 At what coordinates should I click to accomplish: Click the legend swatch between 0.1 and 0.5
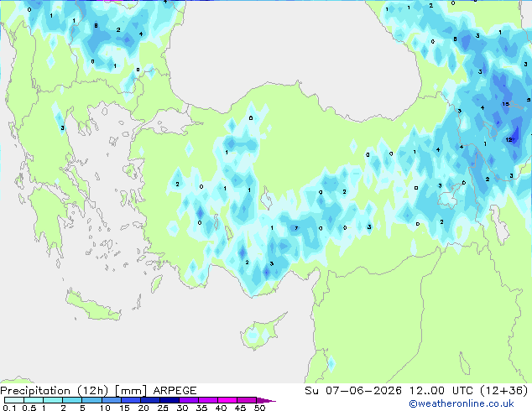pos(14,400)
